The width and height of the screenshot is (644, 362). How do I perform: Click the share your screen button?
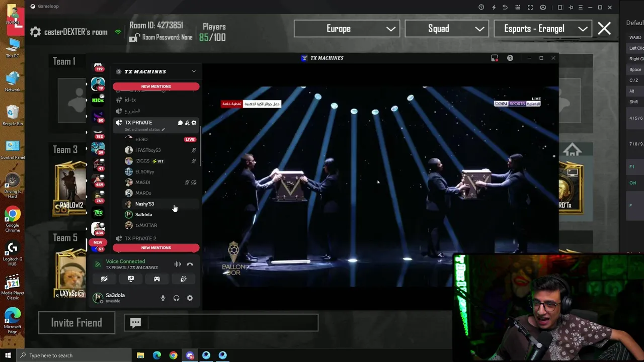click(131, 279)
